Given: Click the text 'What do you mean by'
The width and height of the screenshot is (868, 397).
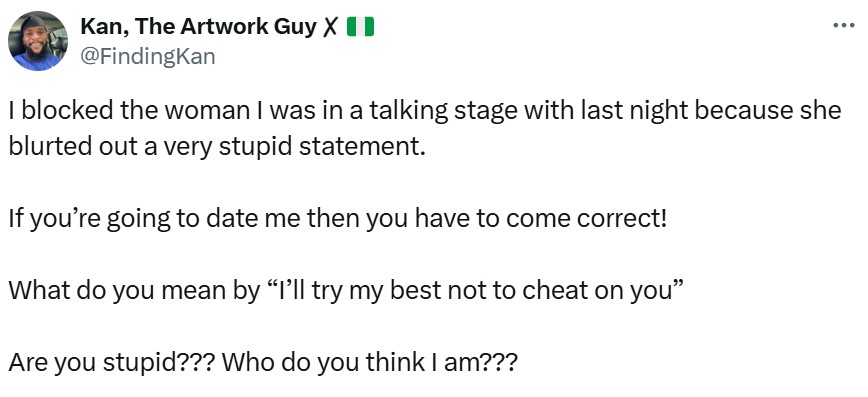Looking at the screenshot, I should tap(133, 292).
